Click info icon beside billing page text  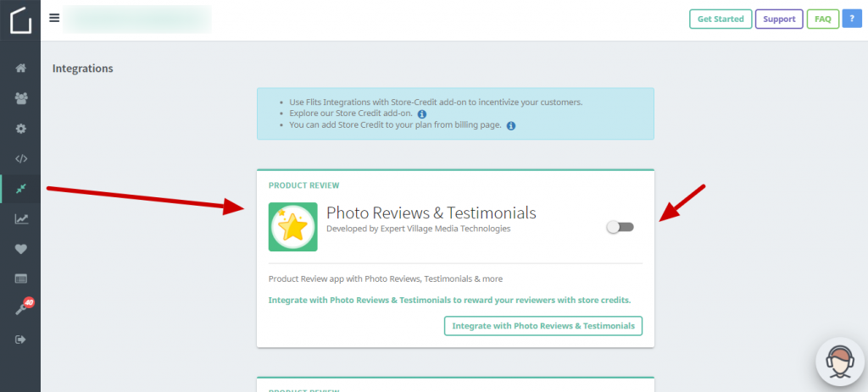pos(511,125)
